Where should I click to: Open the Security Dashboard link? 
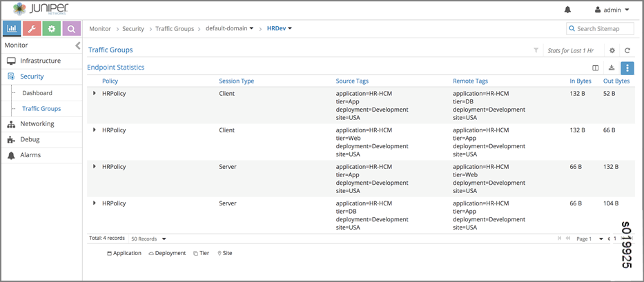click(37, 93)
